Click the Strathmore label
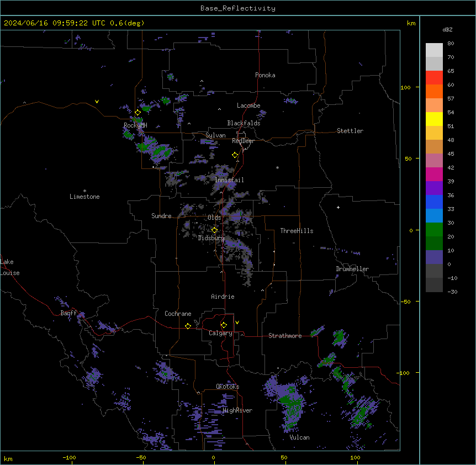This screenshot has width=476, height=465. (x=285, y=336)
